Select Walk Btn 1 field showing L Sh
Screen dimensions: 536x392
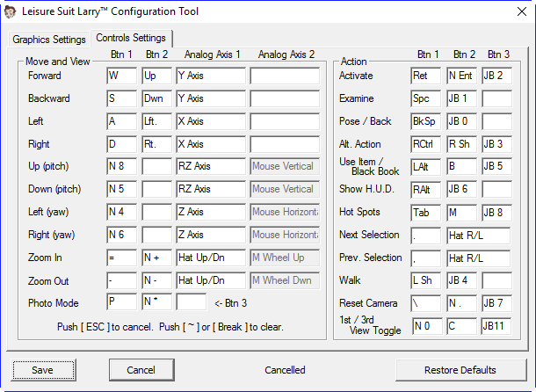[425, 280]
